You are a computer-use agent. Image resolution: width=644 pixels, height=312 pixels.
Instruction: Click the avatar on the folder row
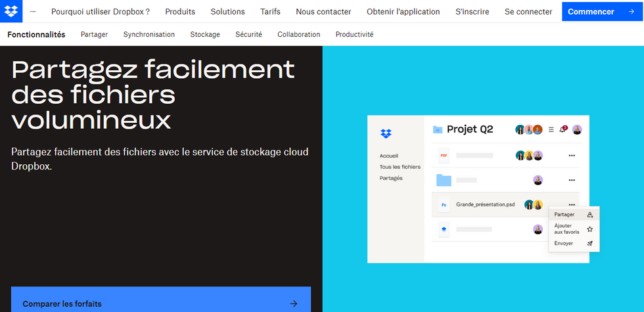(x=538, y=180)
